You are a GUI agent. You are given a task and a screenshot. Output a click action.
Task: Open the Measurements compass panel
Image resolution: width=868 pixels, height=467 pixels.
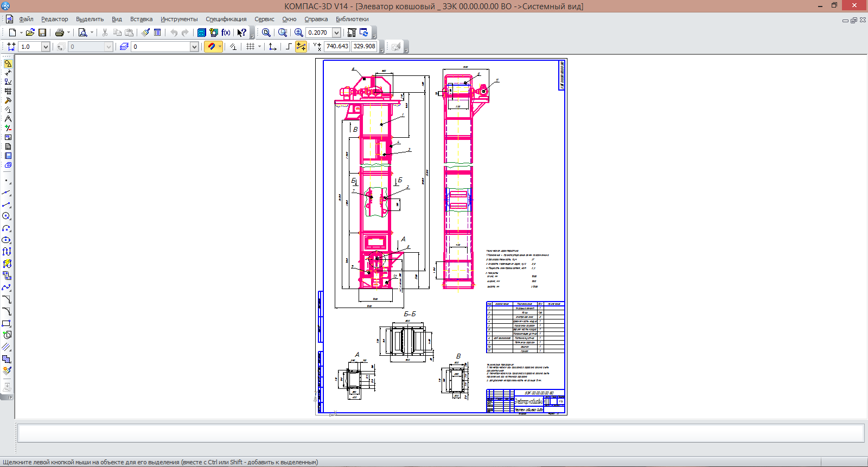tap(8, 119)
